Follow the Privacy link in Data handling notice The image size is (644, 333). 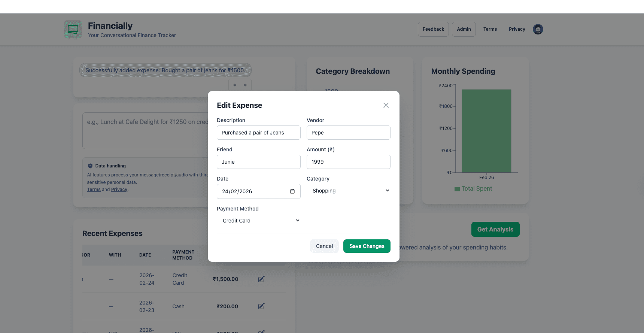click(x=119, y=190)
